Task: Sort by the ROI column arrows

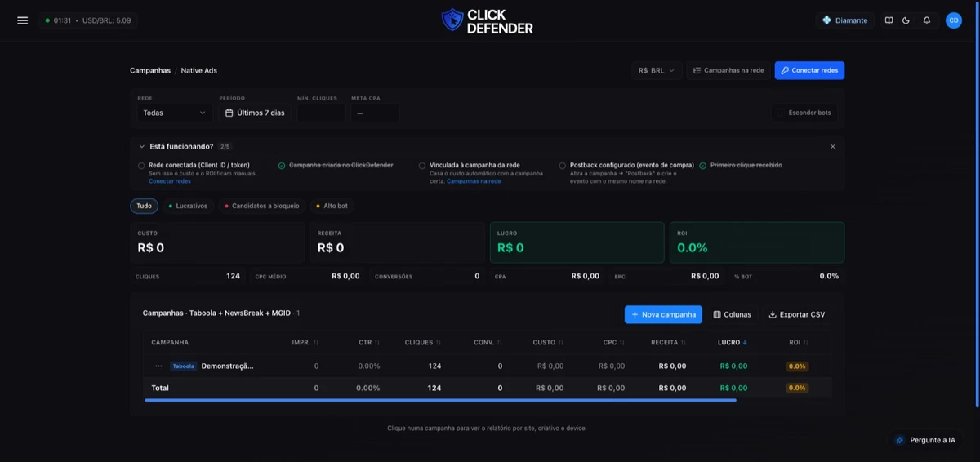Action: 806,343
